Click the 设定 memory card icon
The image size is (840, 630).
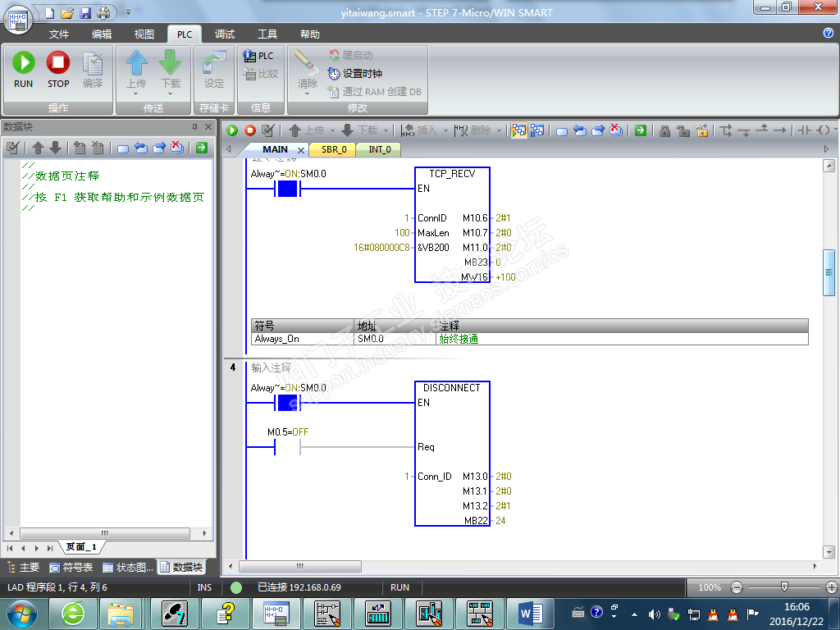point(214,70)
